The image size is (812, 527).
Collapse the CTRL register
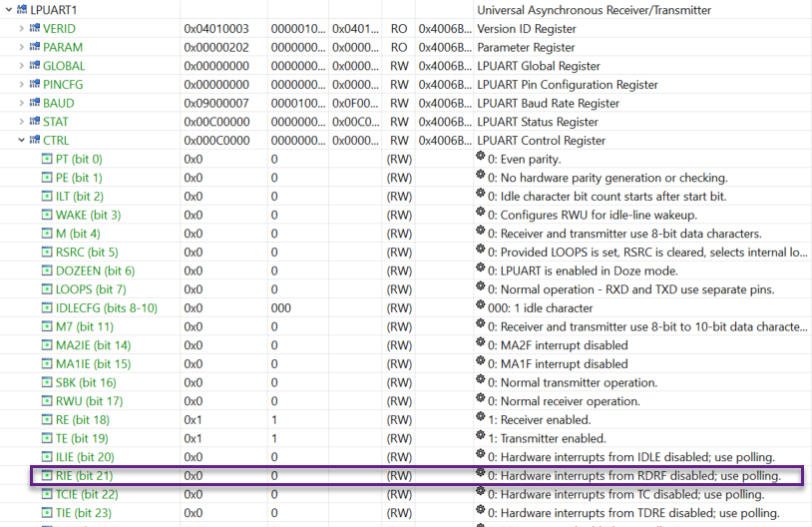pyautogui.click(x=21, y=140)
